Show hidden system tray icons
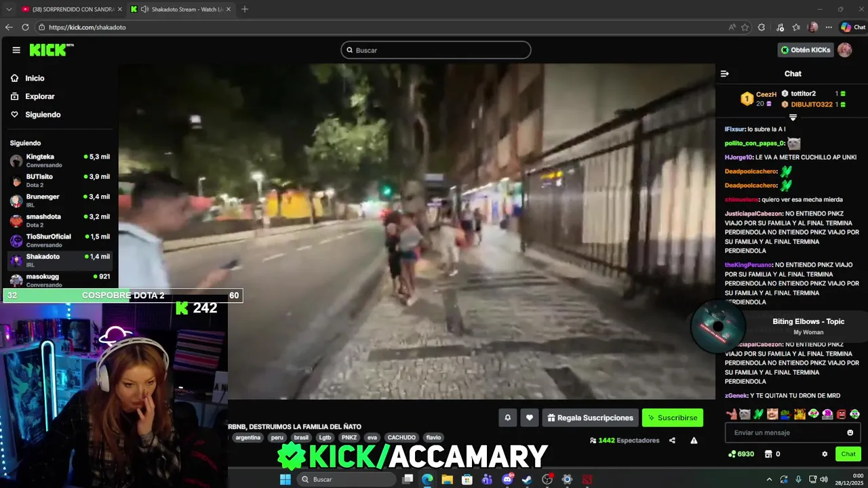 click(x=769, y=479)
